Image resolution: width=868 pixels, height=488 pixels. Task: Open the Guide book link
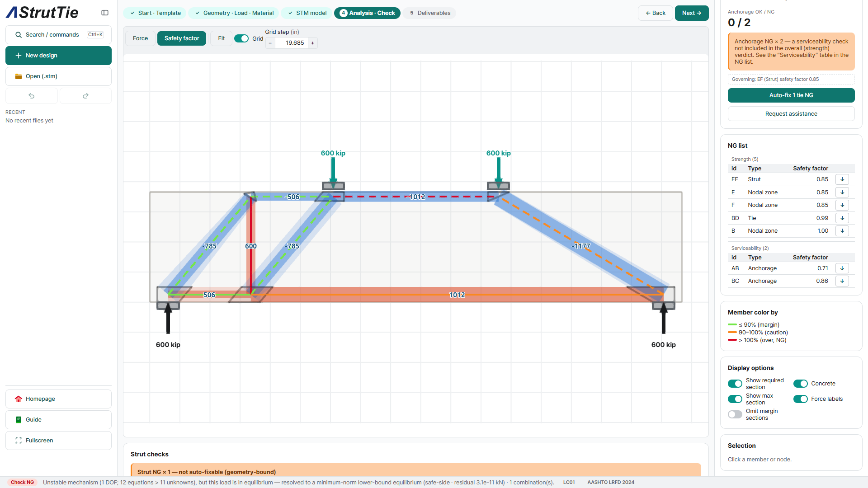coord(58,420)
